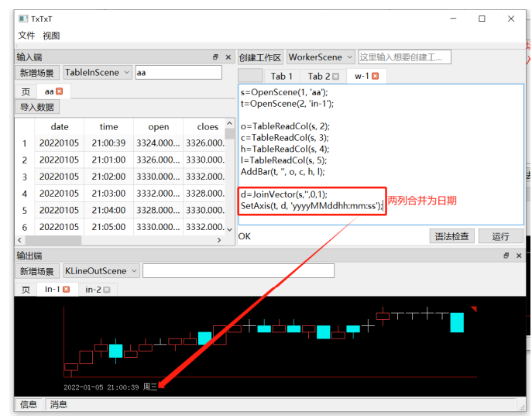Close the in-2 tab
Viewport: 532px width, 419px height.
click(x=107, y=290)
